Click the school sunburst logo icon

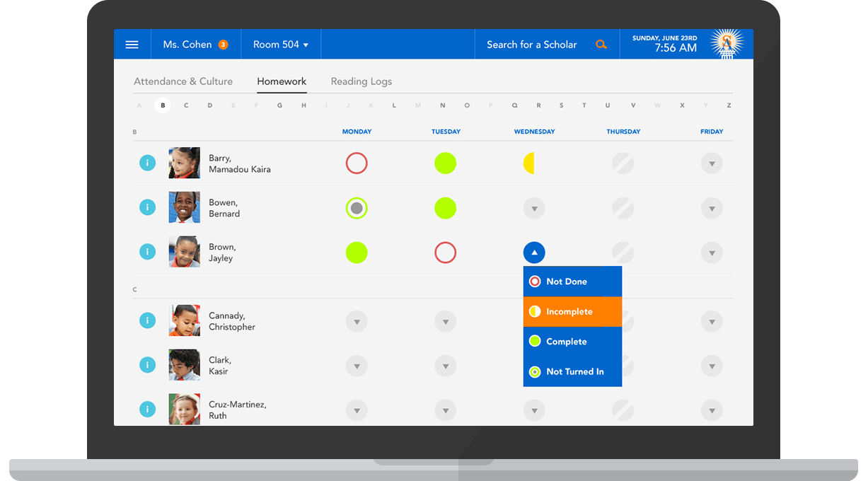pos(727,44)
